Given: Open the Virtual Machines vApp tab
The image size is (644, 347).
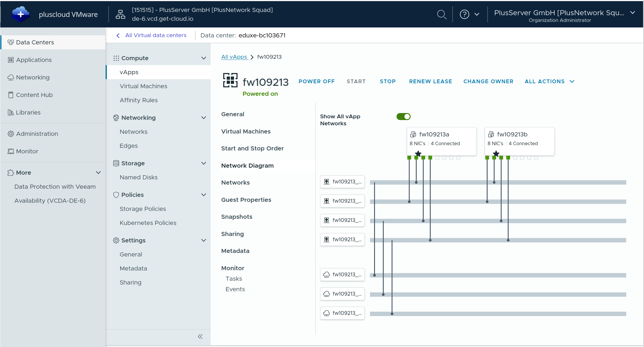Looking at the screenshot, I should 246,131.
